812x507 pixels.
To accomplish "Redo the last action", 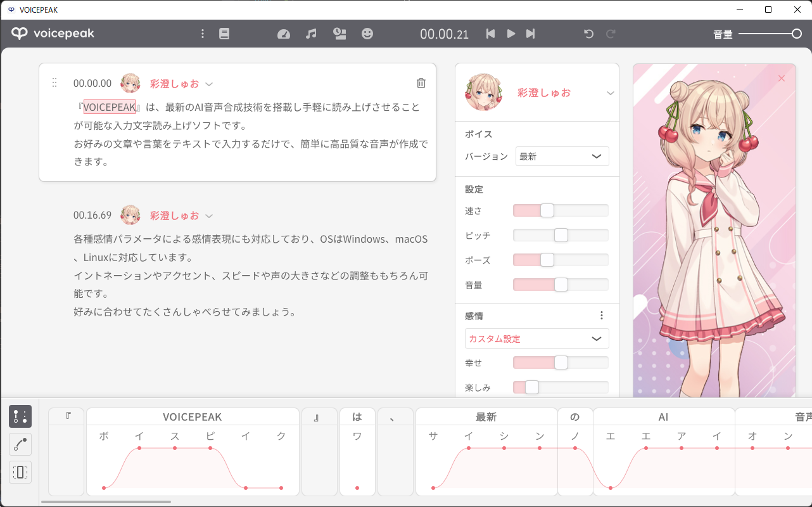I will pos(611,34).
